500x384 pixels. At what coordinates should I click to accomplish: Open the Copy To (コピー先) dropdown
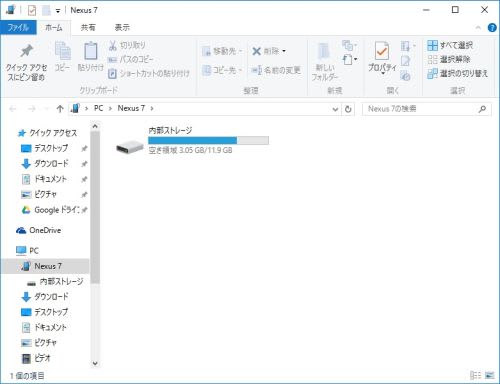point(222,70)
